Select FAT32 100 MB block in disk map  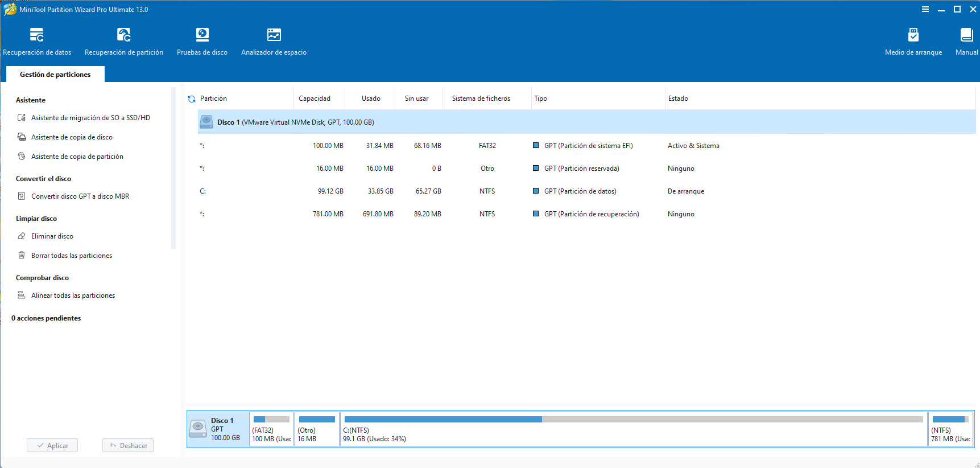click(x=271, y=429)
